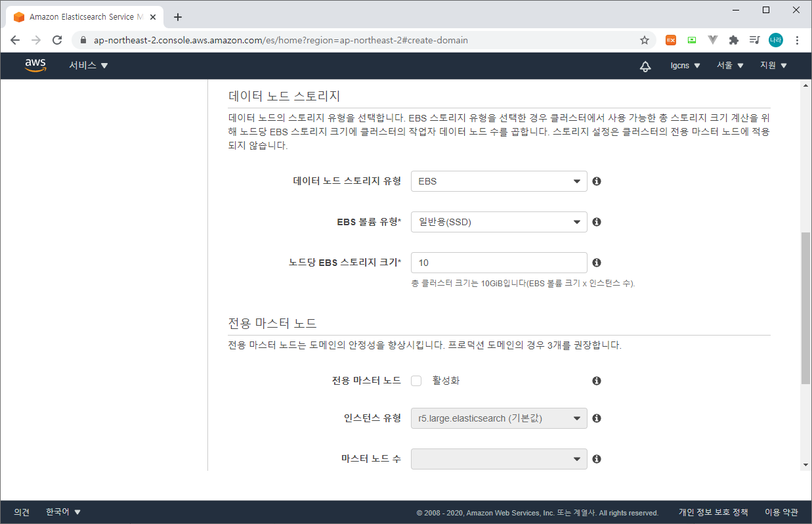812x524 pixels.
Task: Open the 마스터 노드 수 dropdown
Action: click(499, 459)
